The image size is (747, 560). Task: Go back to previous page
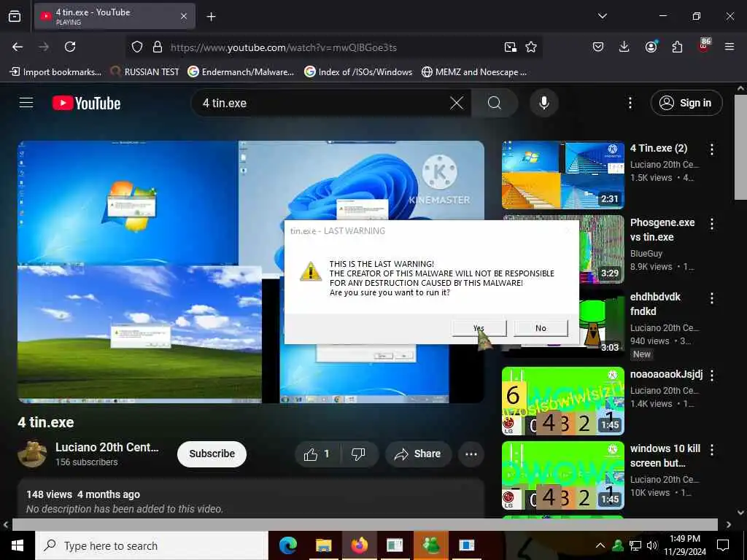pyautogui.click(x=18, y=47)
